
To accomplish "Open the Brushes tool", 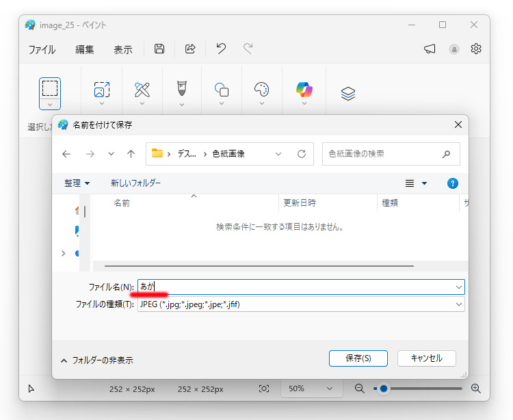I will [182, 89].
